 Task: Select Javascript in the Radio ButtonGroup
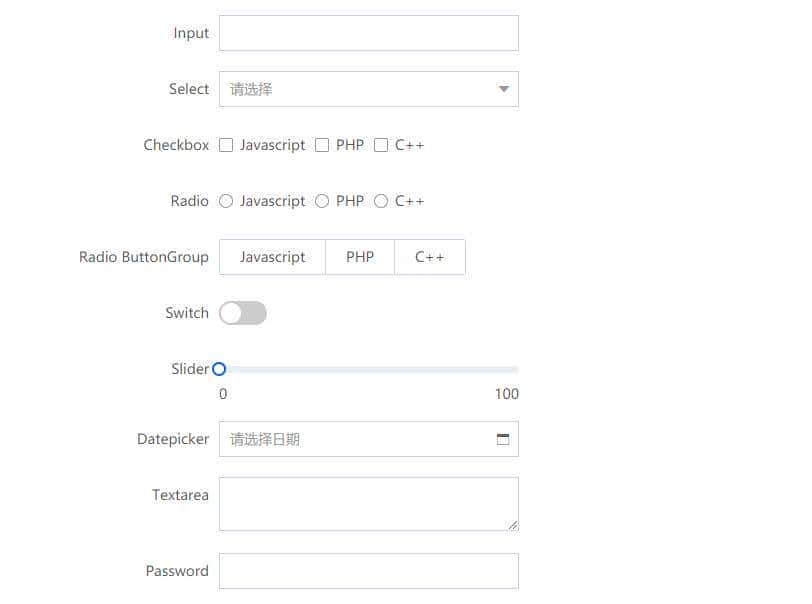pyautogui.click(x=272, y=257)
